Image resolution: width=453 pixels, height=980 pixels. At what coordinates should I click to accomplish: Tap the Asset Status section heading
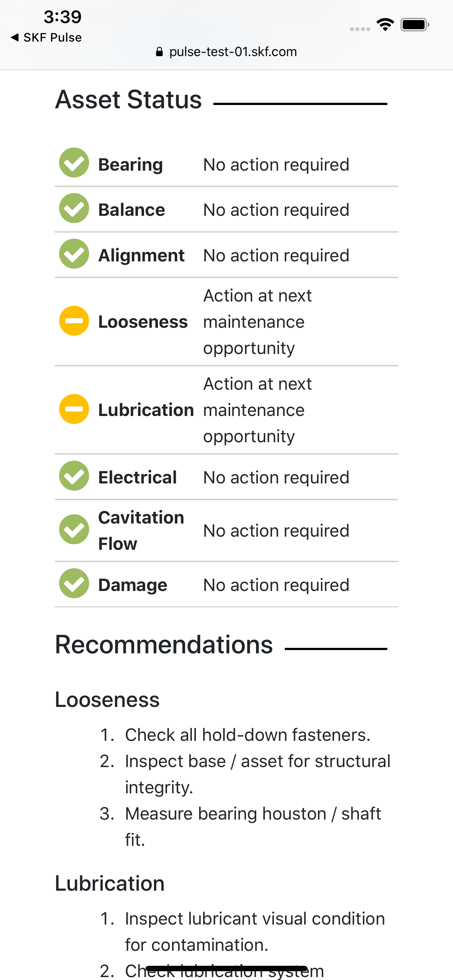coord(128,100)
